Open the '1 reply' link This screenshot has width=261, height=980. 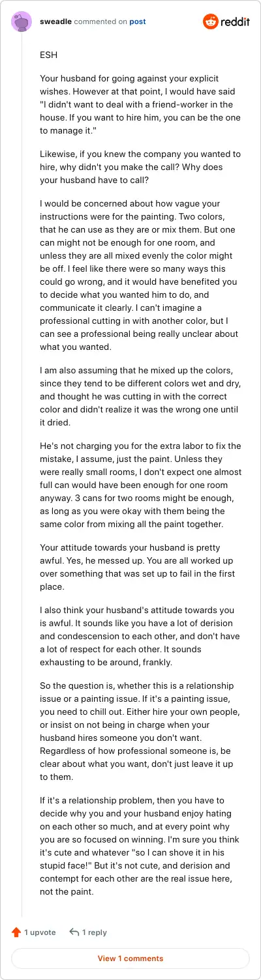click(x=95, y=932)
